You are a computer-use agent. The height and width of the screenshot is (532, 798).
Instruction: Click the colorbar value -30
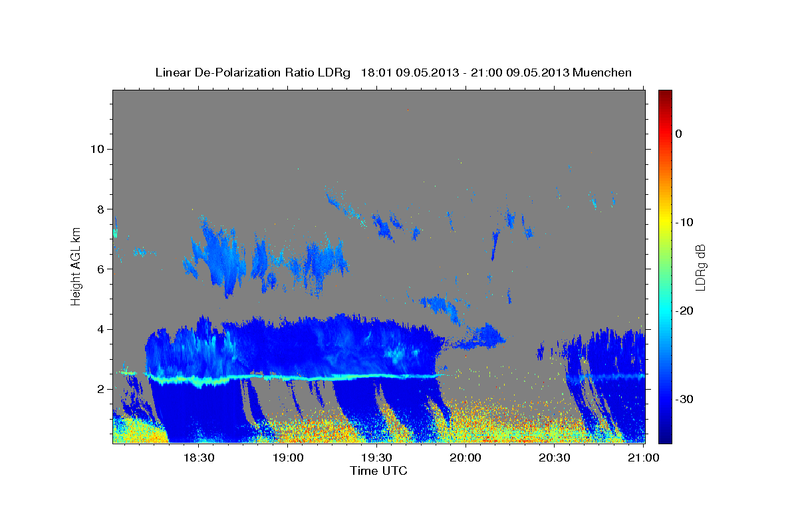[x=685, y=399]
